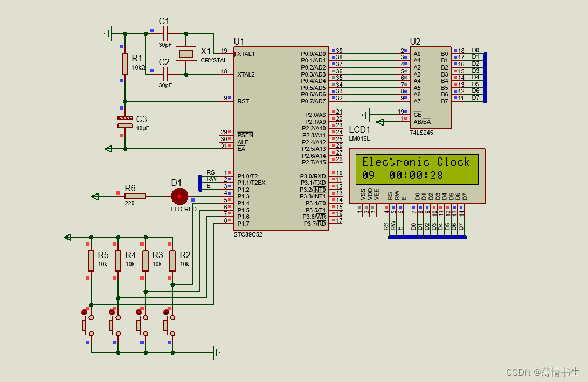Click the 'STC89C52' part label
The width and height of the screenshot is (588, 382).
click(x=248, y=235)
